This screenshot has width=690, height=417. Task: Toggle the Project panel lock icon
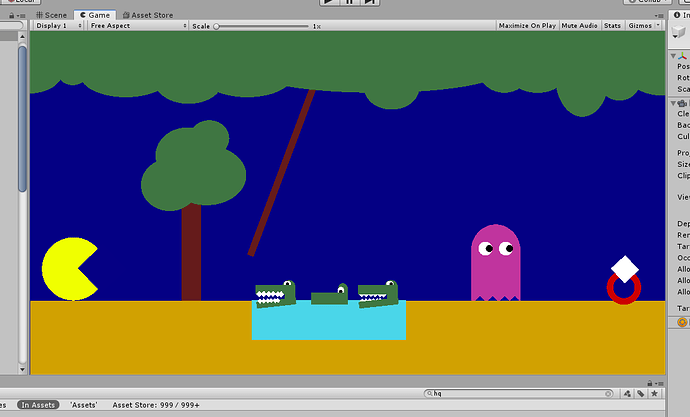click(x=650, y=383)
